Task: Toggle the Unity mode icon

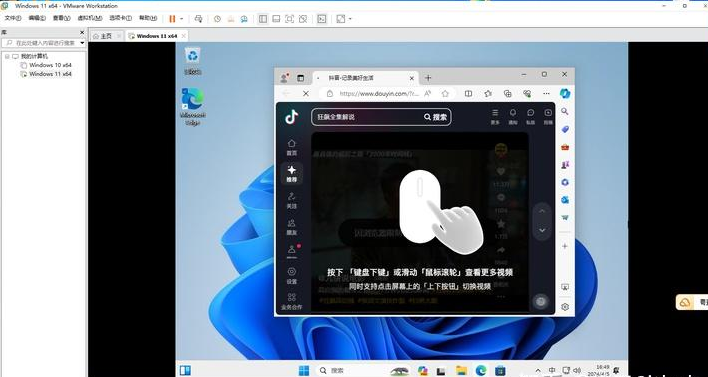Action: [x=303, y=19]
